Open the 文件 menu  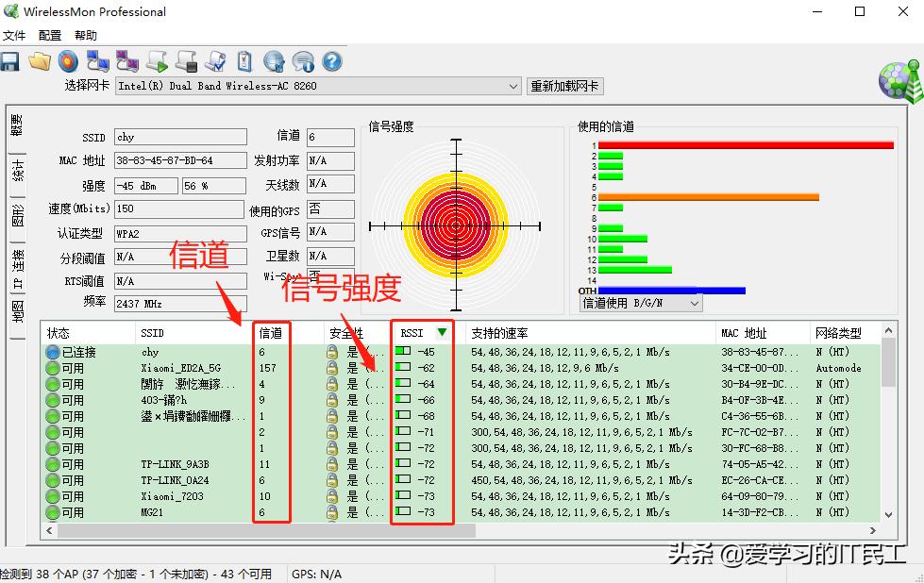(x=14, y=35)
